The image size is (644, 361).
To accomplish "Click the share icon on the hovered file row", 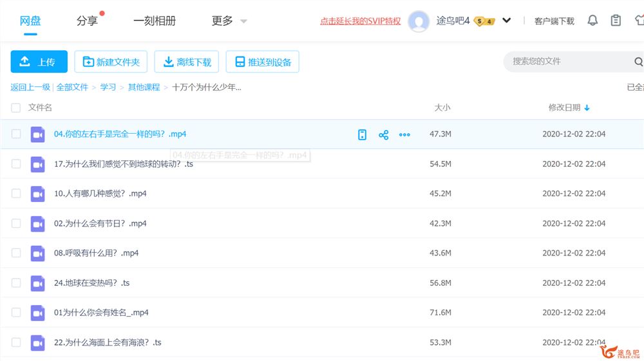I will [x=383, y=134].
